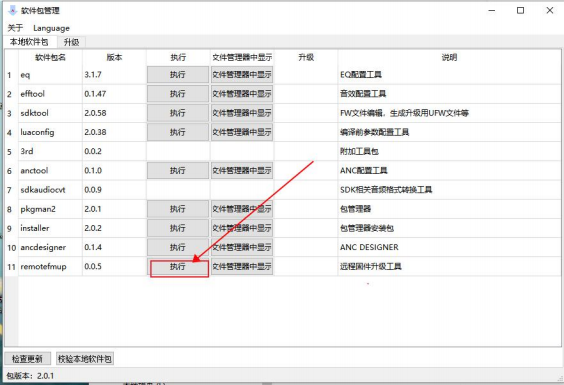Minimize the 软件包管理 window
Viewport: 564px width, 385px height.
coord(492,10)
